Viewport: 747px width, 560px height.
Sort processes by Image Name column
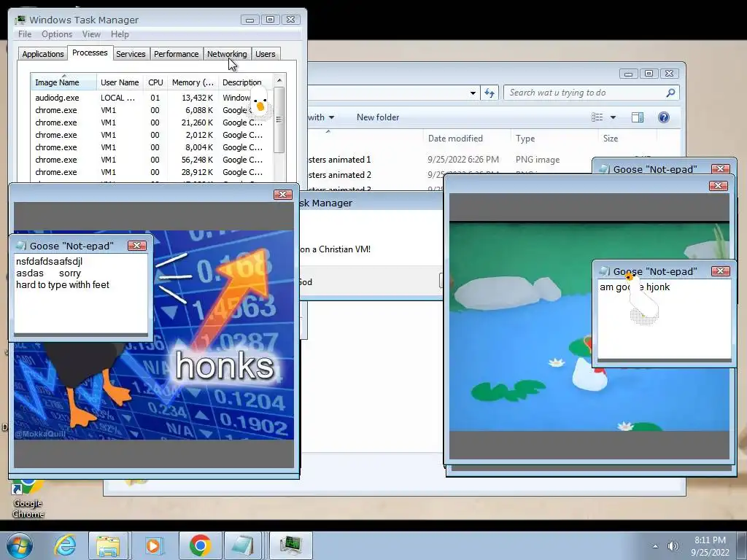tap(64, 82)
